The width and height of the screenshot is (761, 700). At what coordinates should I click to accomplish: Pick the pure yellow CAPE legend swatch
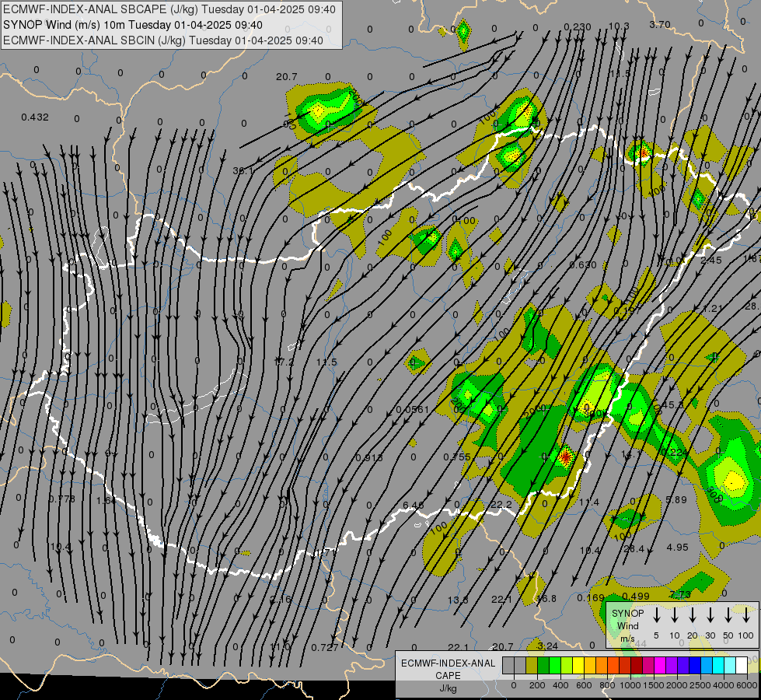[578, 665]
